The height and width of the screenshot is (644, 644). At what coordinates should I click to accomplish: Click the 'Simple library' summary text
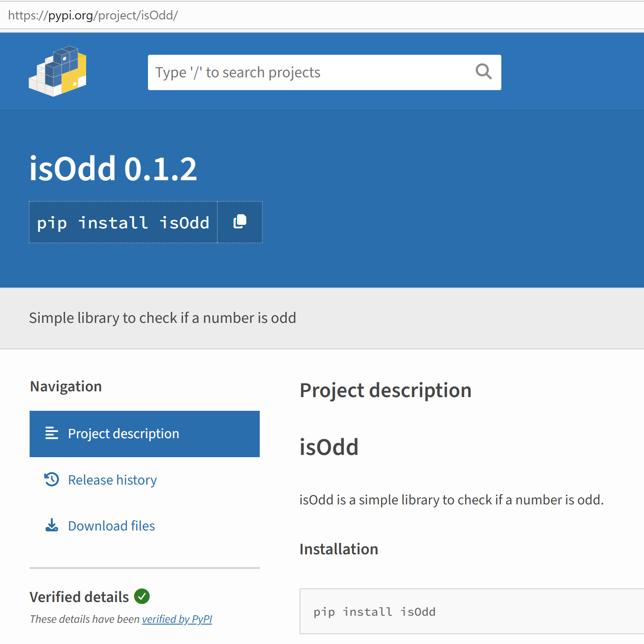click(x=163, y=318)
